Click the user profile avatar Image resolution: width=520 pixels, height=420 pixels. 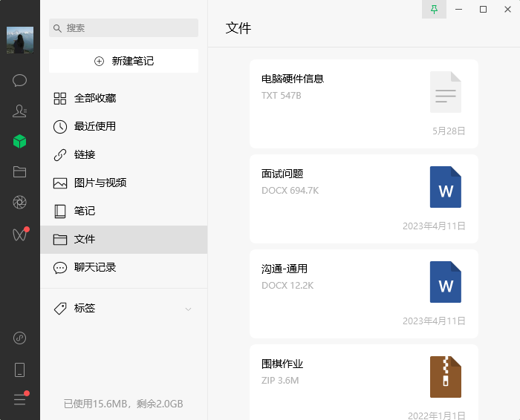click(20, 40)
